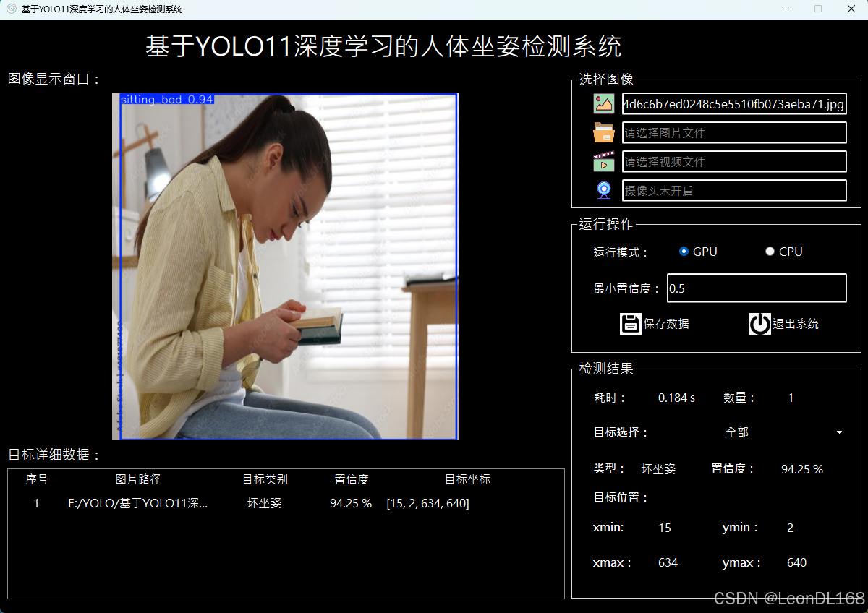Minimize the detection system window
The height and width of the screenshot is (613, 868).
(786, 9)
